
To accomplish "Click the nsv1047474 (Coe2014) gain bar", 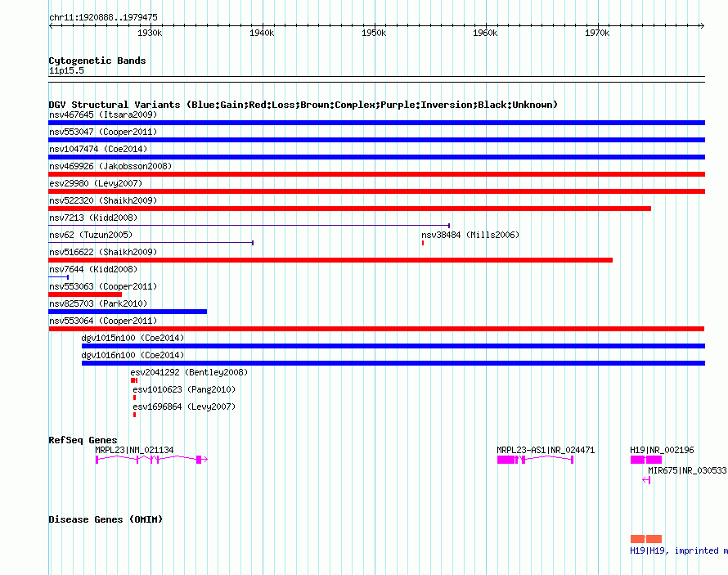I will coord(376,157).
